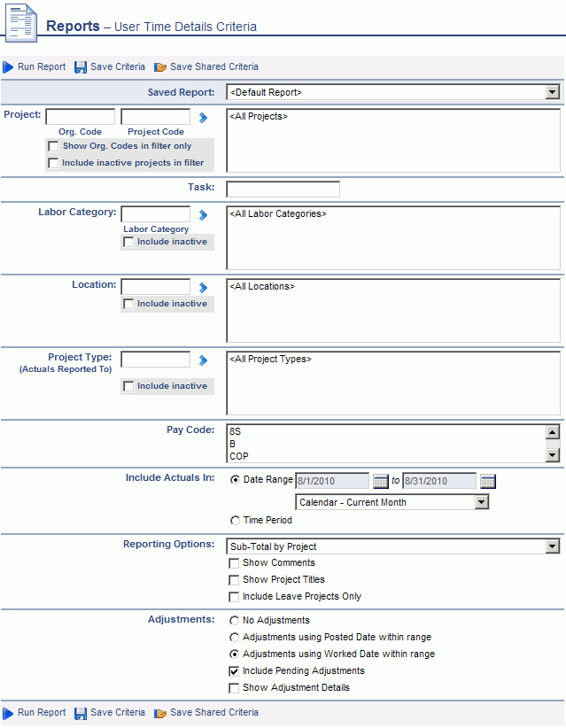Select Adjustments using Worked Date within range
The image size is (566, 728).
click(x=235, y=654)
